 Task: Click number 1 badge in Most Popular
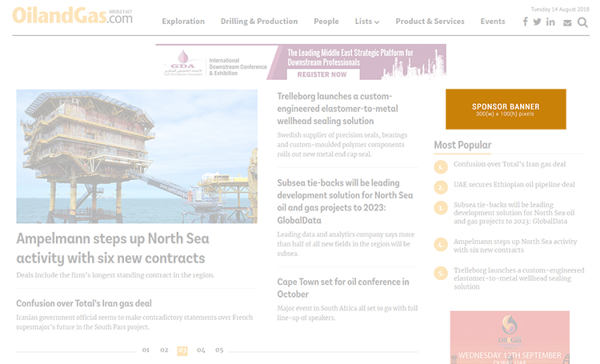(441, 167)
